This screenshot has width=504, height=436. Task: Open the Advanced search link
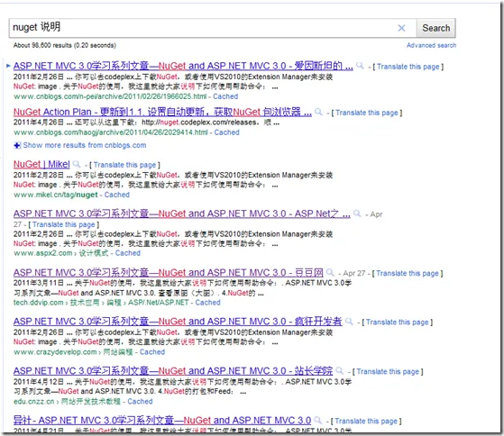[431, 45]
